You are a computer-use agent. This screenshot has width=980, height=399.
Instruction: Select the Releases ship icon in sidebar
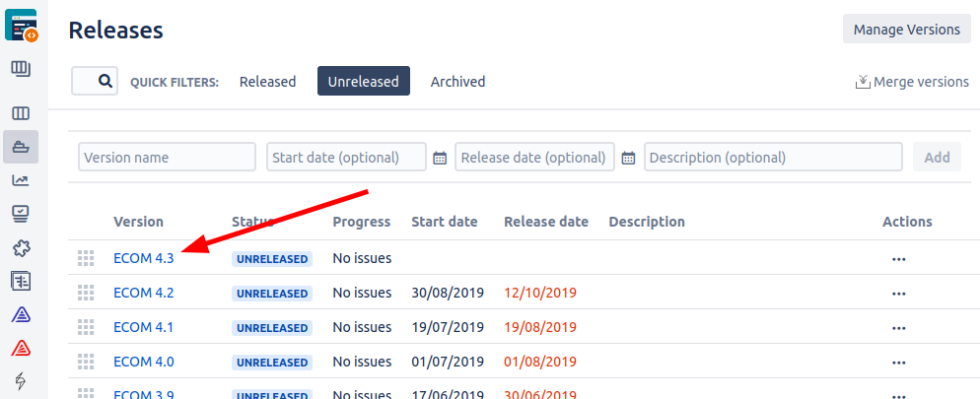click(21, 147)
